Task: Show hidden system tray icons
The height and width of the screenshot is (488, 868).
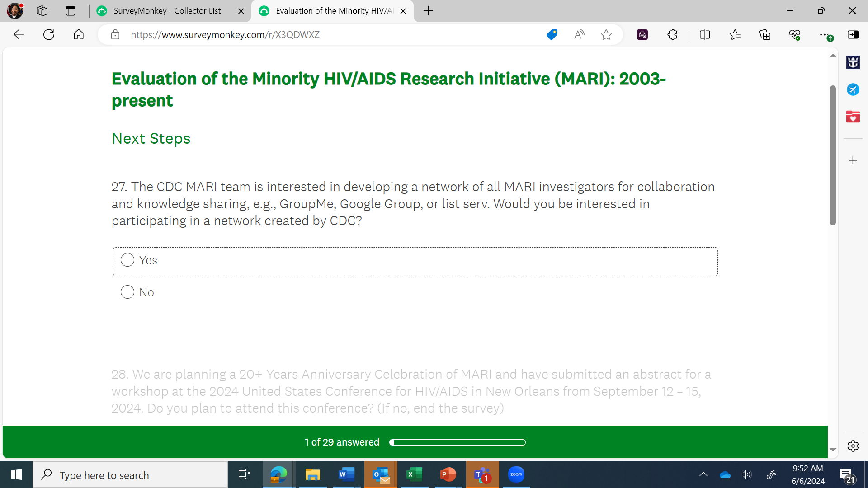Action: (703, 474)
